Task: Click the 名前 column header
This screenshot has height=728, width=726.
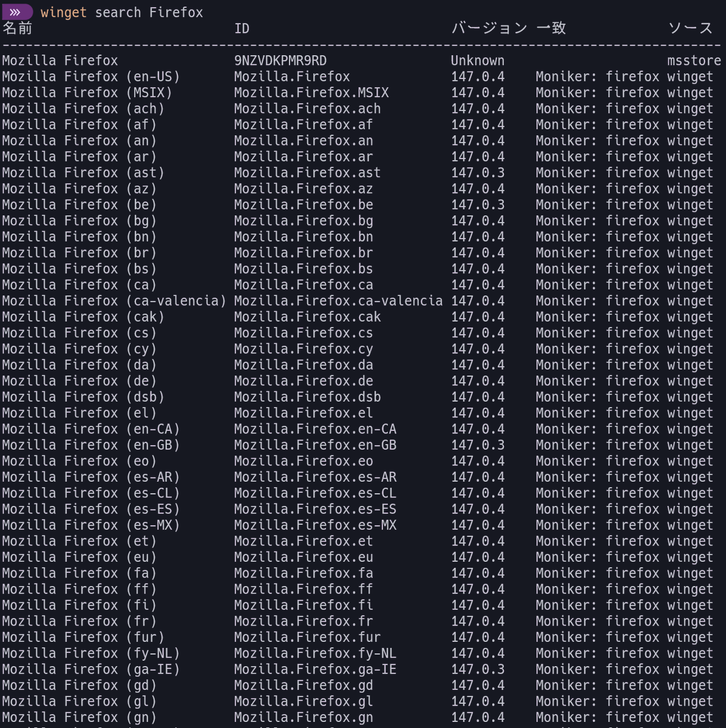Action: click(x=17, y=28)
